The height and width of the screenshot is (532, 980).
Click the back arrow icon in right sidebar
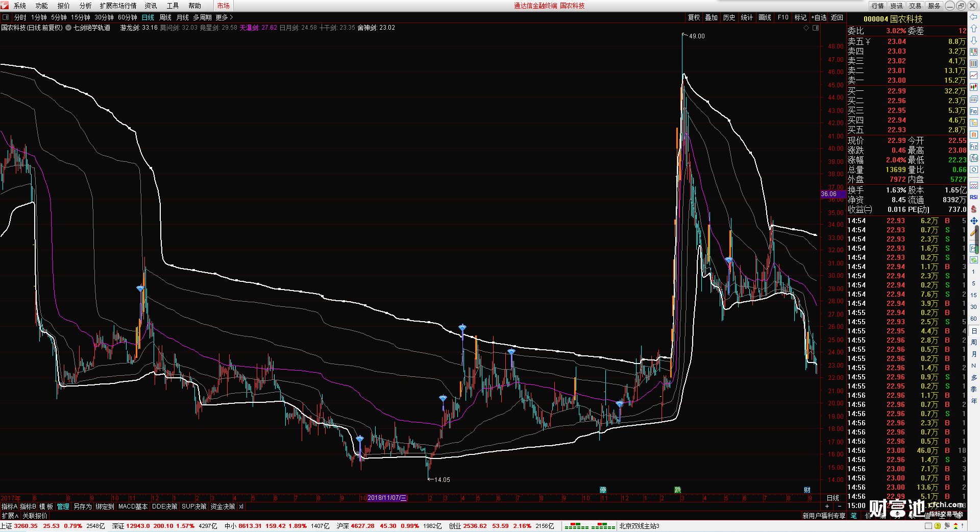974,17
